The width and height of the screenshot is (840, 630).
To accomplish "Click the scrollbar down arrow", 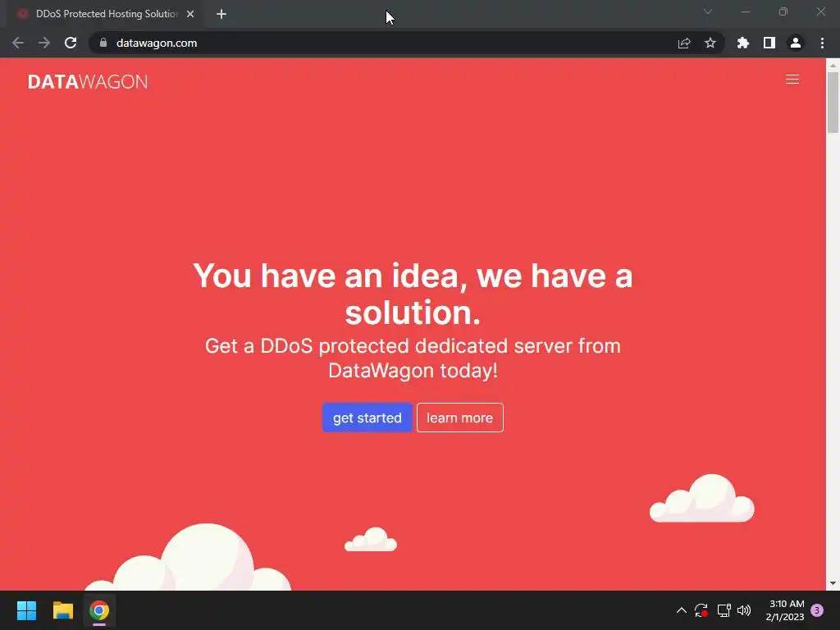I will pos(833,583).
